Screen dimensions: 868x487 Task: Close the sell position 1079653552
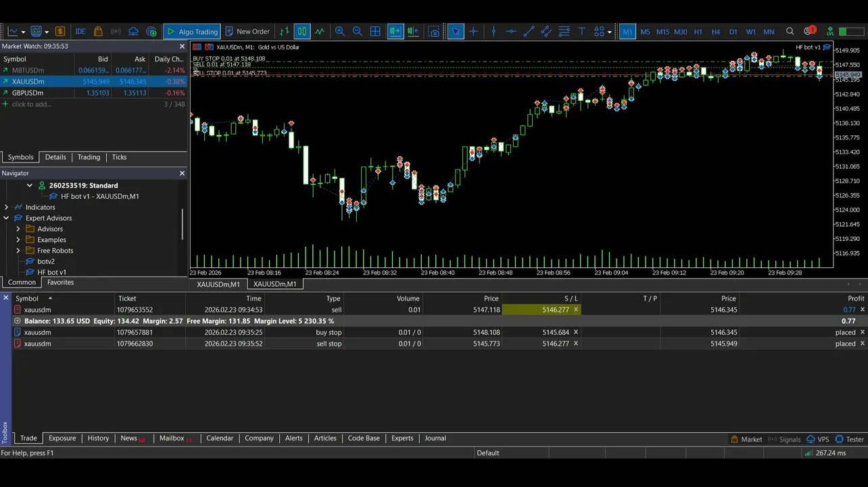[x=862, y=310]
